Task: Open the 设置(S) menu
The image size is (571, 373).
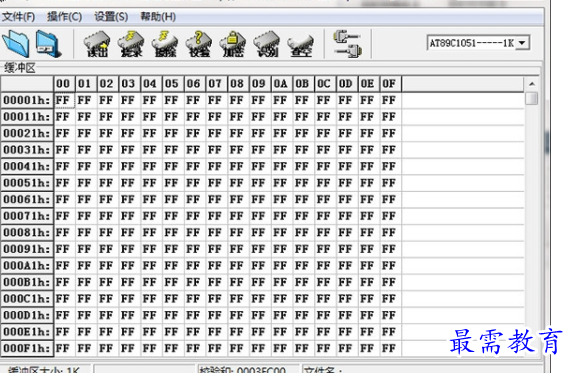Action: click(111, 17)
